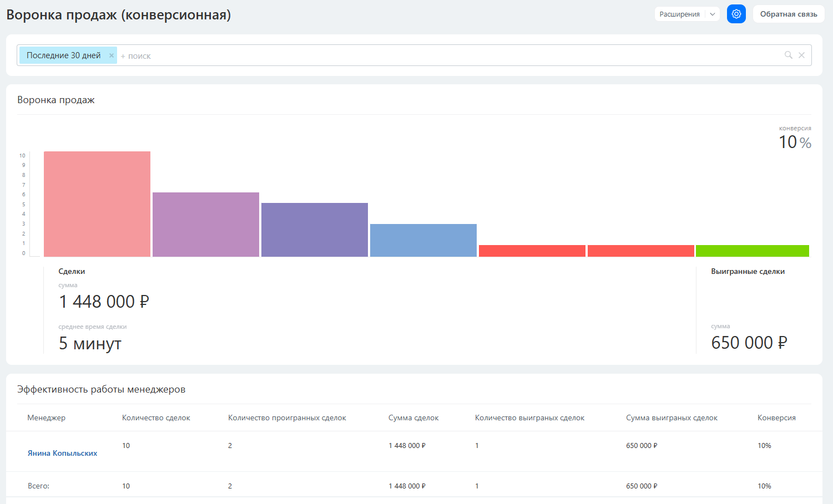Select the Сумма сделок column header
Viewport: 833px width, 504px height.
pyautogui.click(x=413, y=418)
